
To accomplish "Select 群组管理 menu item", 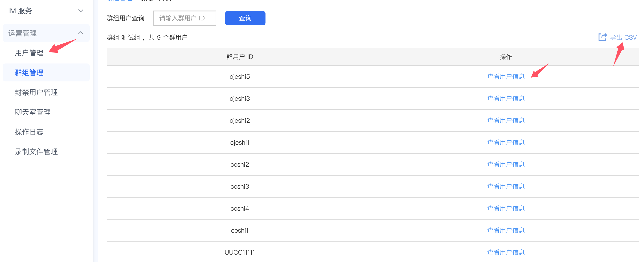I will (x=29, y=72).
